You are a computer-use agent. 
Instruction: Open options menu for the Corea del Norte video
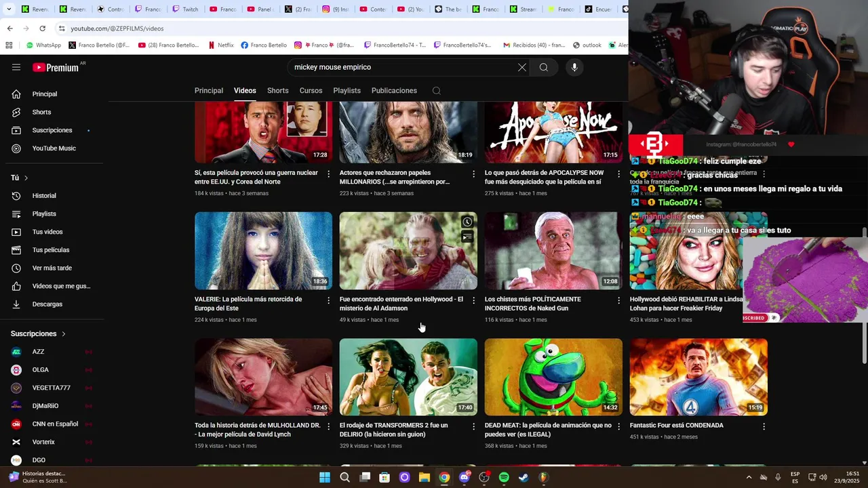pos(329,174)
